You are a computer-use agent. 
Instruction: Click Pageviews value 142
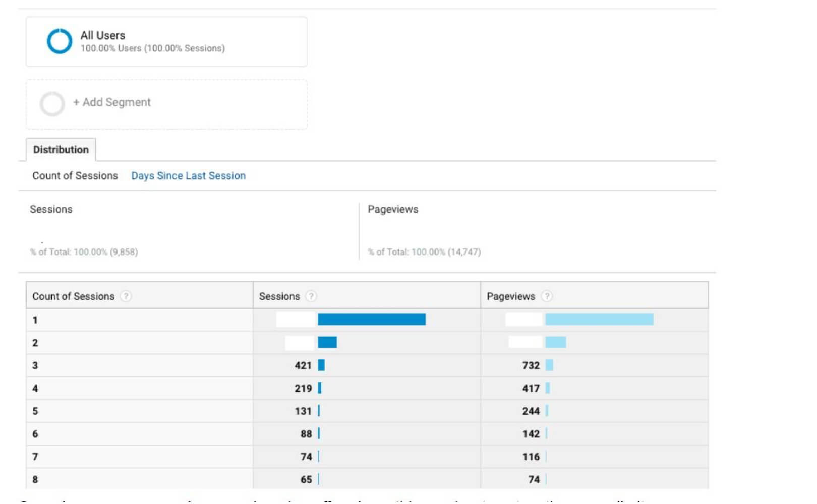tap(531, 434)
